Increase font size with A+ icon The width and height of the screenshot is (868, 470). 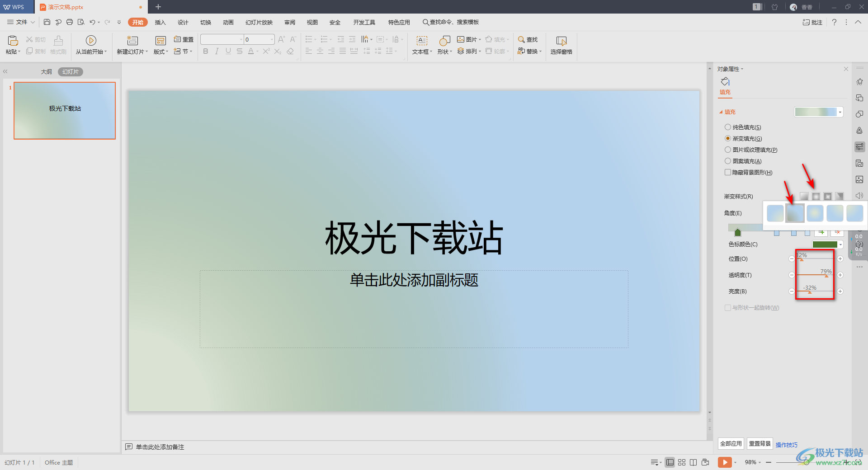pos(282,39)
